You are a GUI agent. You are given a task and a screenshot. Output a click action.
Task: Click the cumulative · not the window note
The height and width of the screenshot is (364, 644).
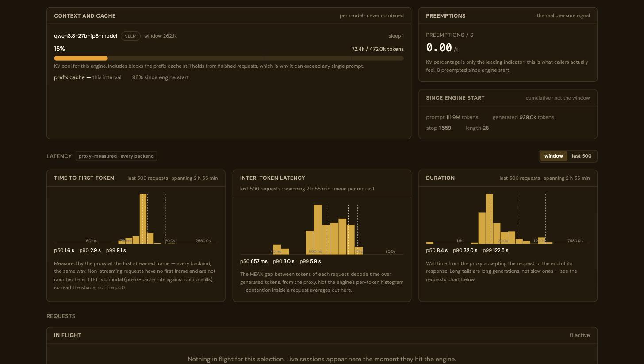[558, 98]
